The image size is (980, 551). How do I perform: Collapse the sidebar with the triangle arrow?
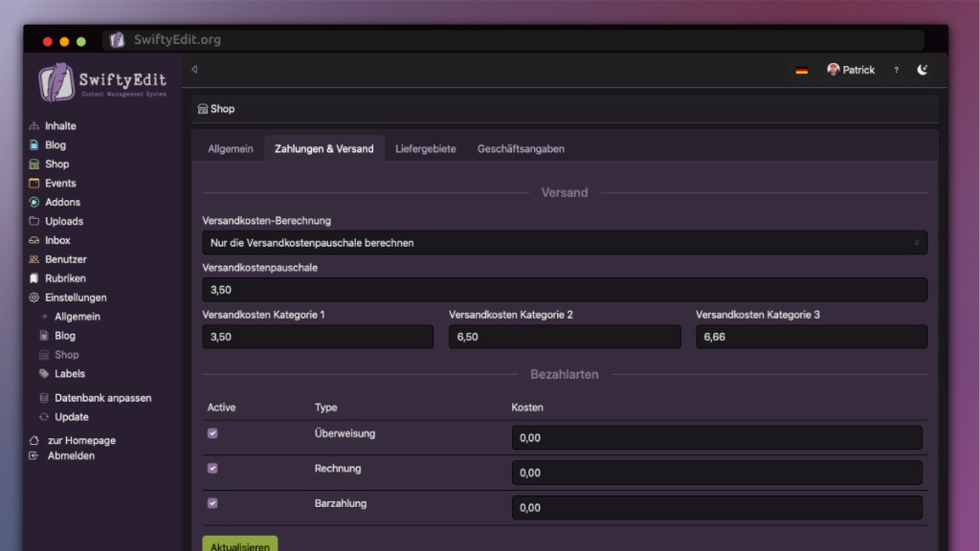(194, 70)
